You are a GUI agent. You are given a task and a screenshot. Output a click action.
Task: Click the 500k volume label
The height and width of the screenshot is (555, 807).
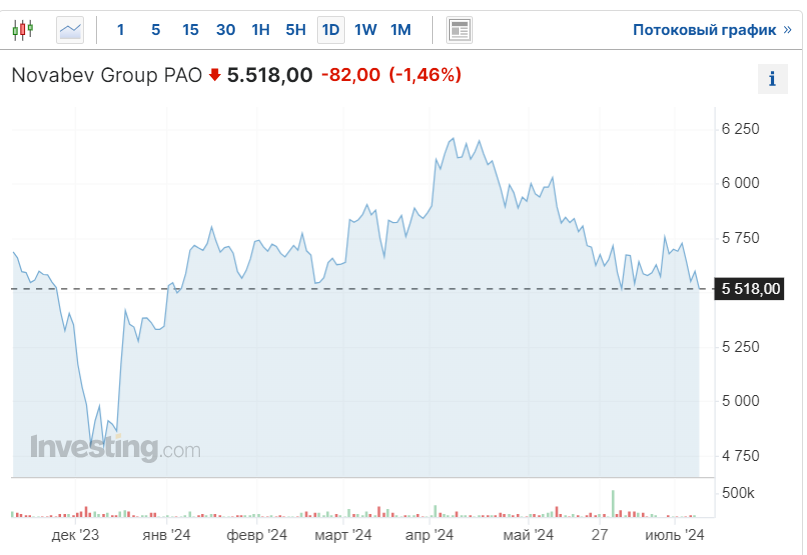click(x=738, y=493)
